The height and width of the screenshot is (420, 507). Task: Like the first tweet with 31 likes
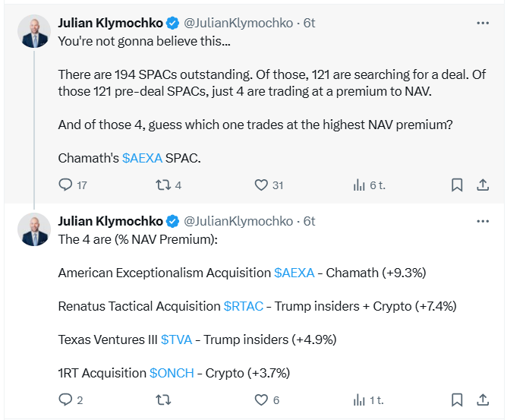coord(261,185)
